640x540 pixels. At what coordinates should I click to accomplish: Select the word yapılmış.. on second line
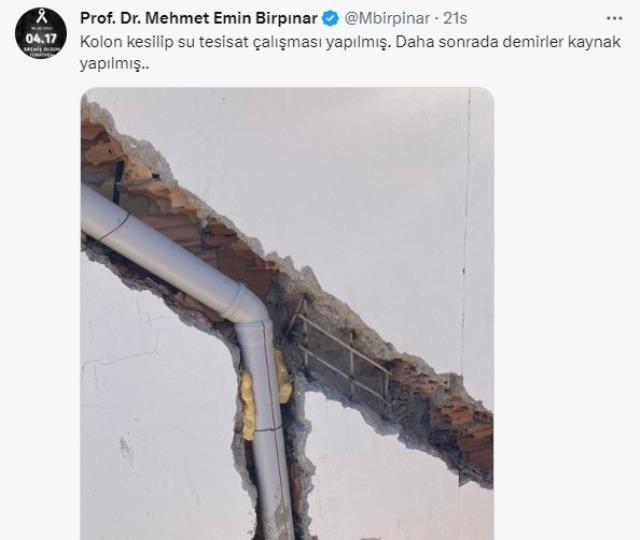click(x=112, y=64)
